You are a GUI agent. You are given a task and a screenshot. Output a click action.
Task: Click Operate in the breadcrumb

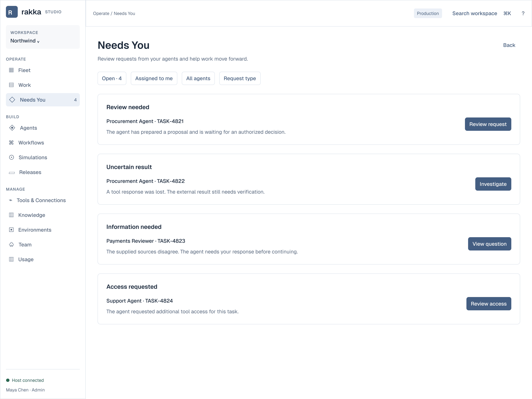(101, 13)
